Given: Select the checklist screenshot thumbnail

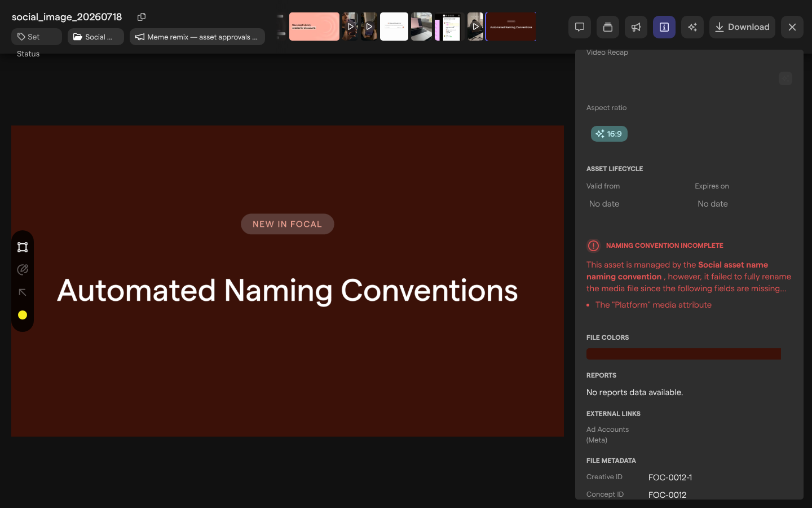Looking at the screenshot, I should (448, 27).
